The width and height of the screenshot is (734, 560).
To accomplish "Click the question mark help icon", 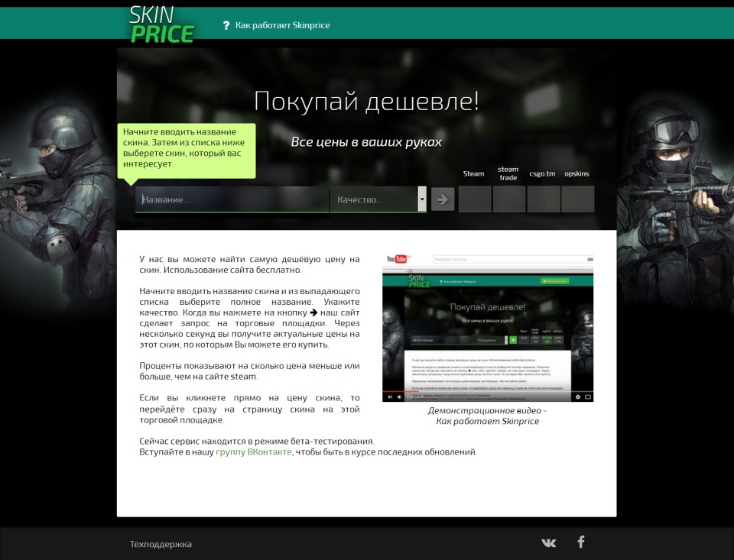I will pos(226,25).
